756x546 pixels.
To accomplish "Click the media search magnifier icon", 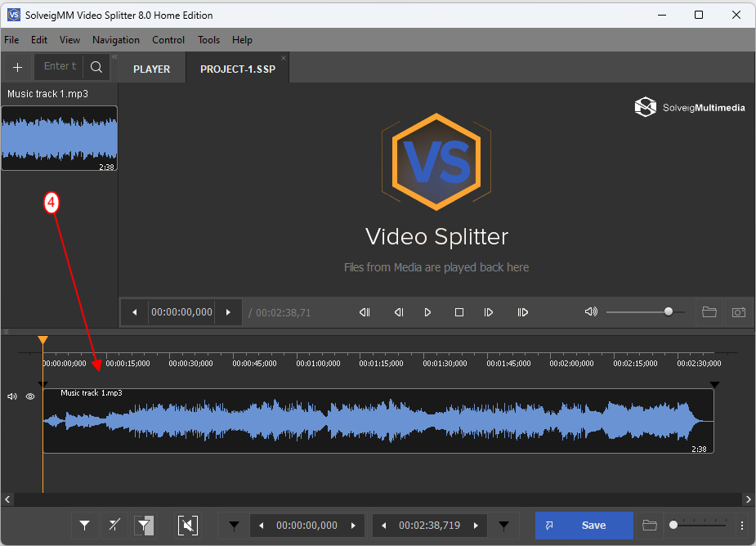I will [x=96, y=67].
